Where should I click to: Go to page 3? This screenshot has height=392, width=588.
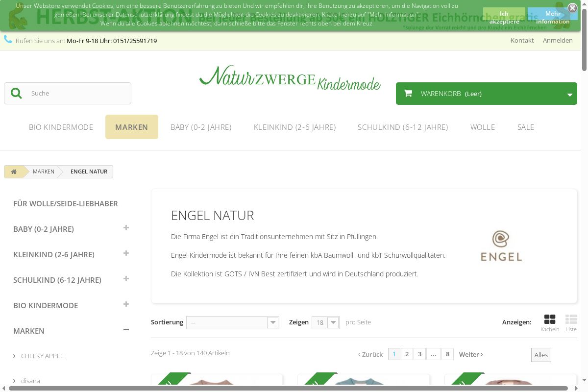tap(419, 354)
